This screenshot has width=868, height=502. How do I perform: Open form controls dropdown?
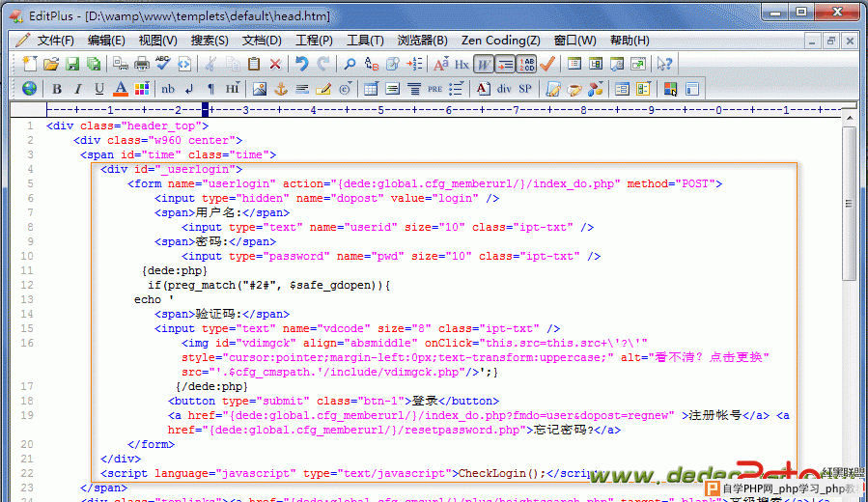tap(643, 89)
